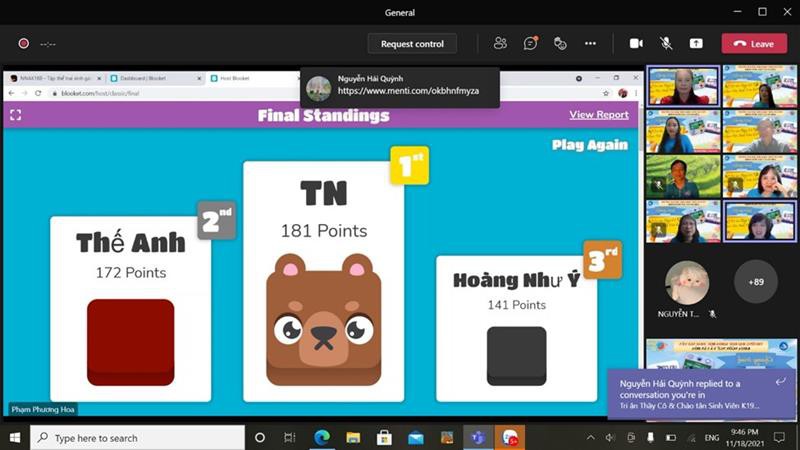800x450 pixels.
Task: Open the More actions ellipsis menu
Action: pyautogui.click(x=590, y=43)
